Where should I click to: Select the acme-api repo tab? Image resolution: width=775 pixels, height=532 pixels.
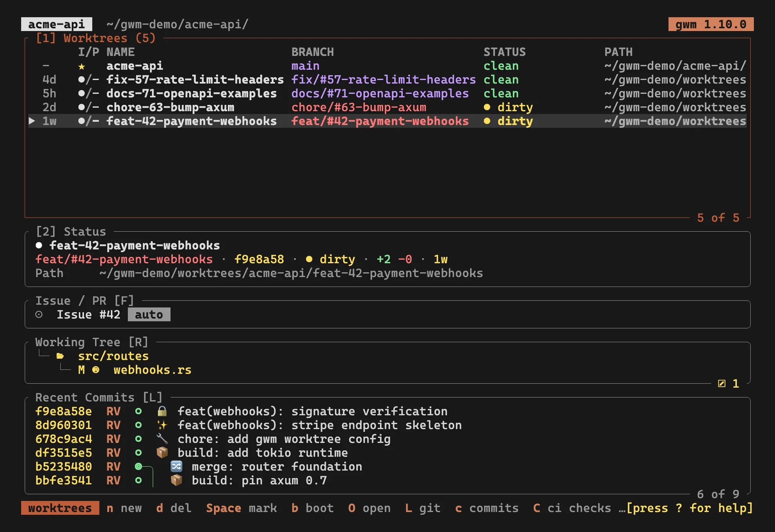[x=57, y=24]
